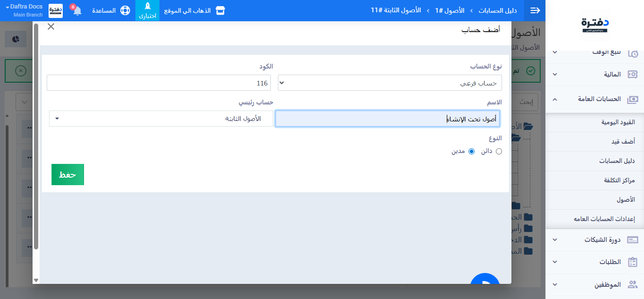Viewport: 644px width, 299px height.
Task: Open the Daftra Docs account dropdown
Action: tap(24, 10)
